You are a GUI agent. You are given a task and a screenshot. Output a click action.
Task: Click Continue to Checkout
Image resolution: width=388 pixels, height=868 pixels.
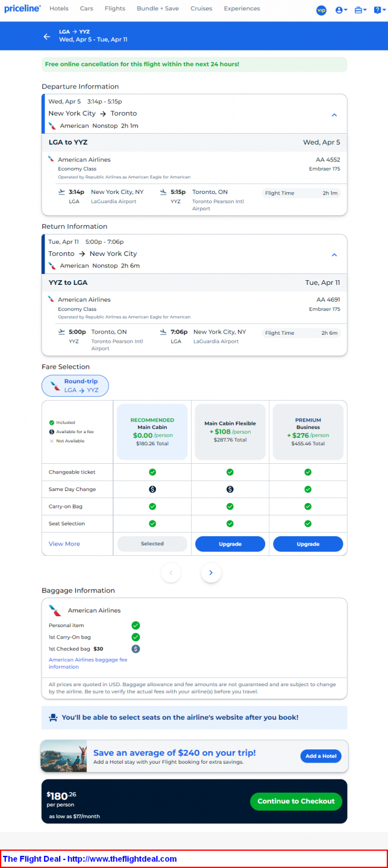tap(296, 801)
